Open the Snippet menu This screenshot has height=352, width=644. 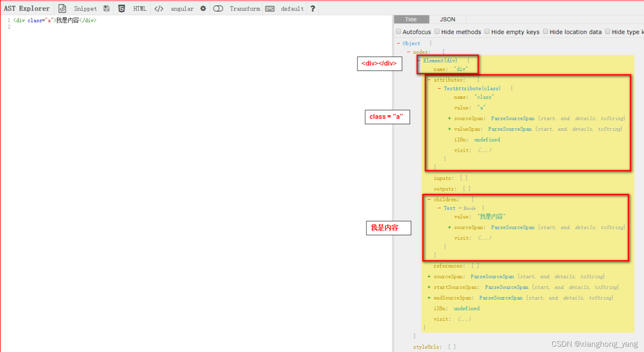86,9
